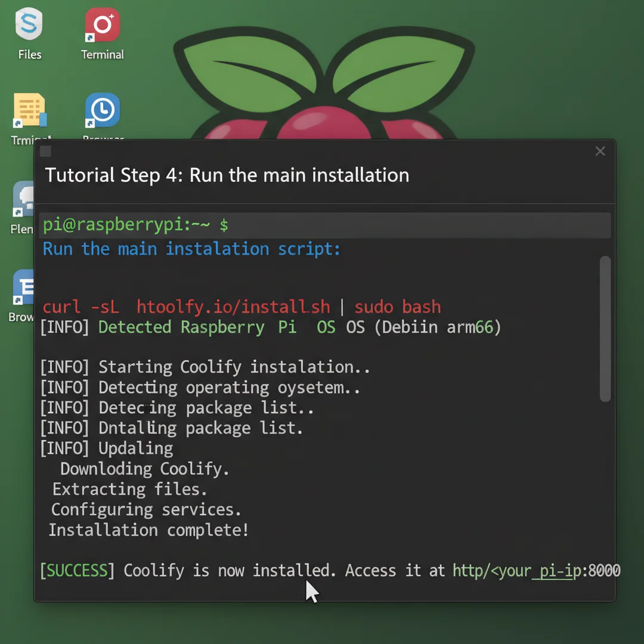Click the window menu square in title bar
This screenshot has width=644, height=644.
tap(45, 151)
